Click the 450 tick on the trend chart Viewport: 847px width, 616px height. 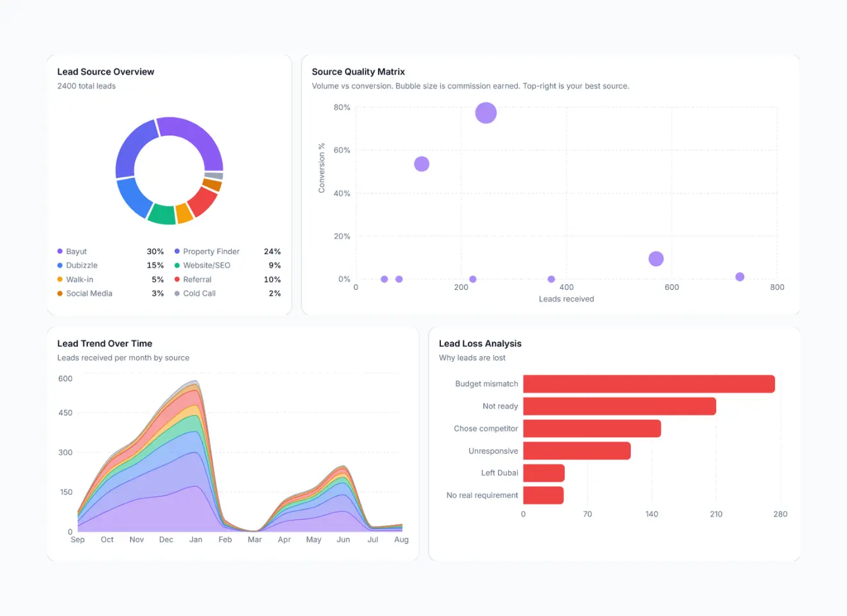65,413
